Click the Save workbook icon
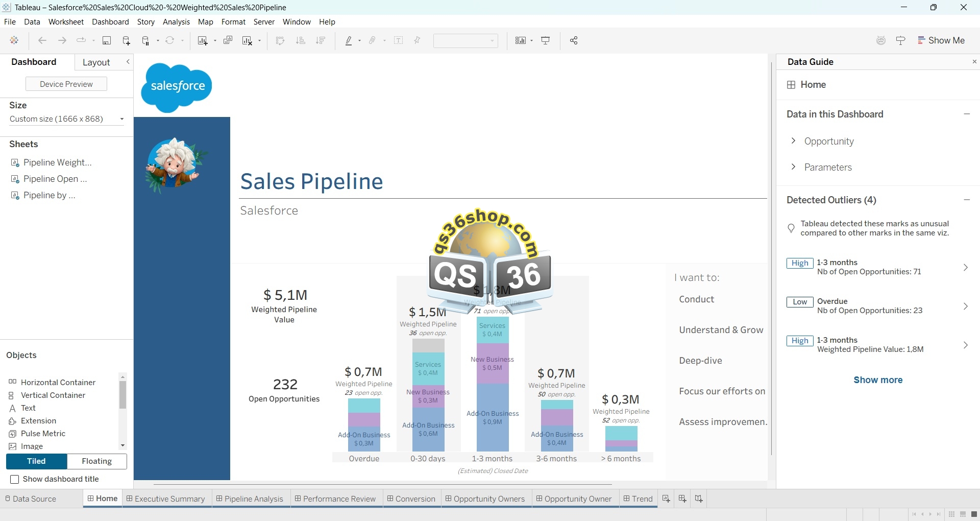 tap(107, 41)
